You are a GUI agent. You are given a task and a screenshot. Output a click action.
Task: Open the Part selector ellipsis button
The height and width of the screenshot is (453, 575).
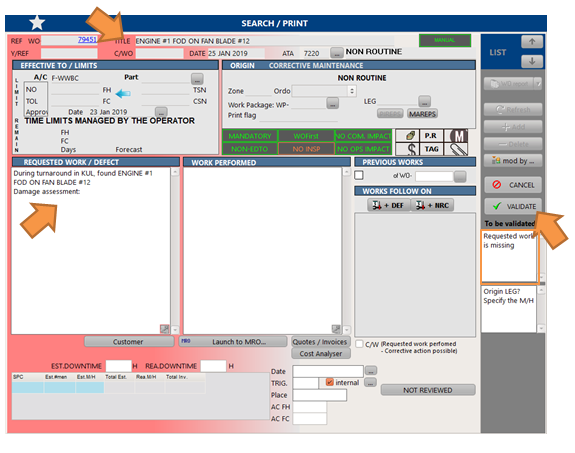(197, 78)
